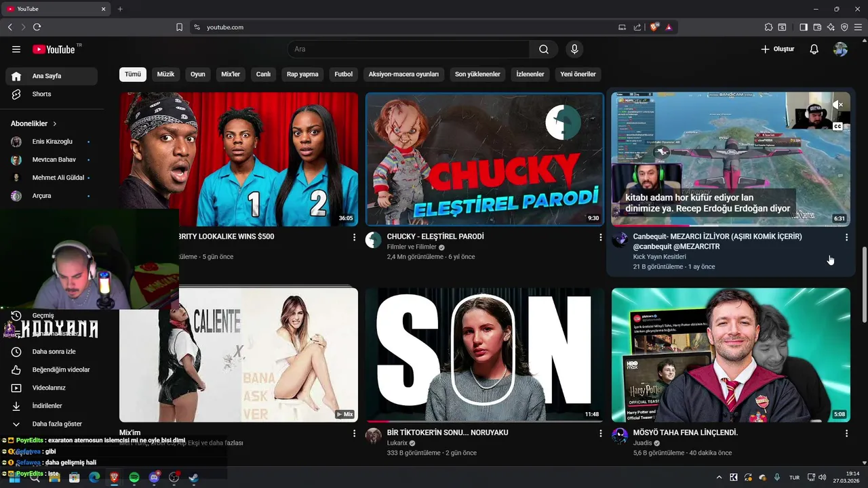Click the Oluştur create button

[x=777, y=49]
